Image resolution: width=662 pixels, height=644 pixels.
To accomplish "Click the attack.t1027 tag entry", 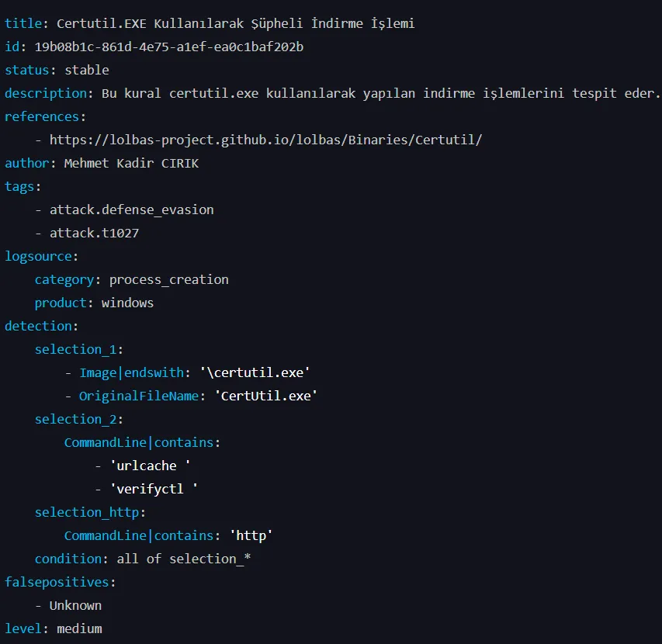I will click(x=94, y=233).
